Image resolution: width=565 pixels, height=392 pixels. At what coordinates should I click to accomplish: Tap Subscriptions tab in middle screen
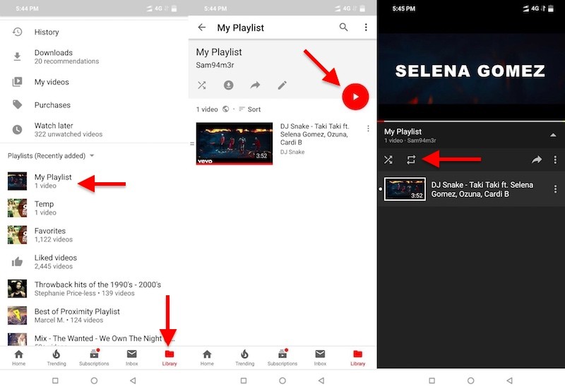tap(282, 358)
